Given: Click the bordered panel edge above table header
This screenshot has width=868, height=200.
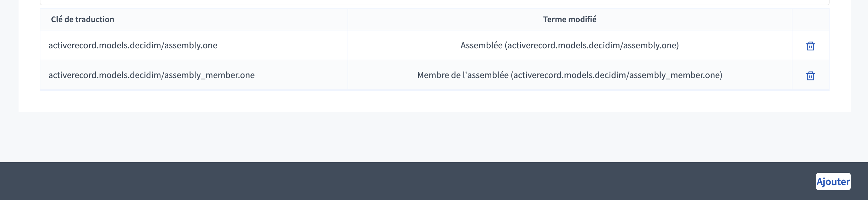Looking at the screenshot, I should click(434, 3).
